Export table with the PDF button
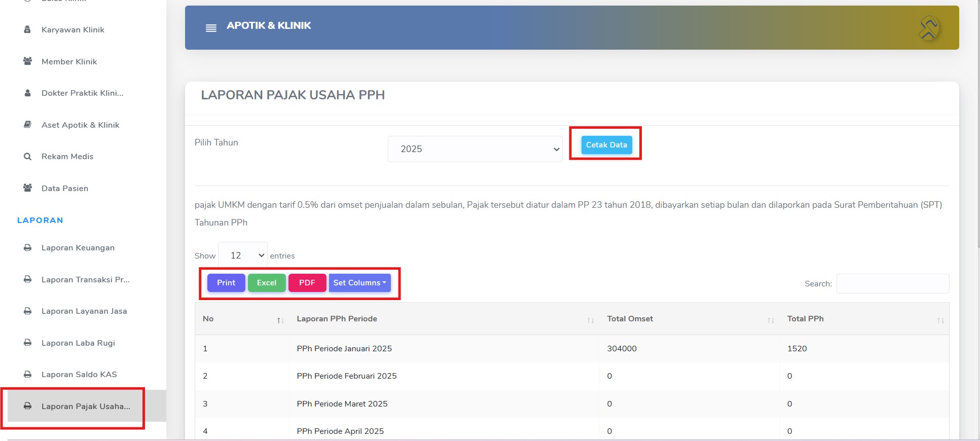980x441 pixels. pos(307,283)
